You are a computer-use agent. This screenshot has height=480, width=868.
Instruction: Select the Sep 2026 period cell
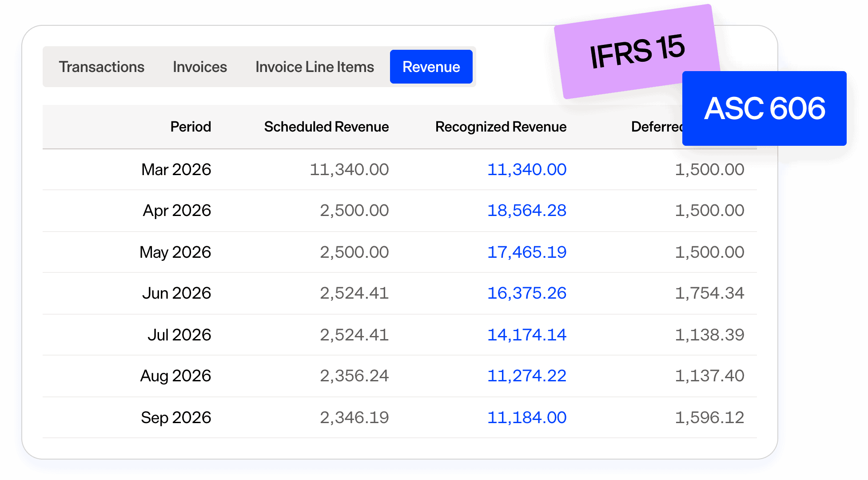coord(176,417)
